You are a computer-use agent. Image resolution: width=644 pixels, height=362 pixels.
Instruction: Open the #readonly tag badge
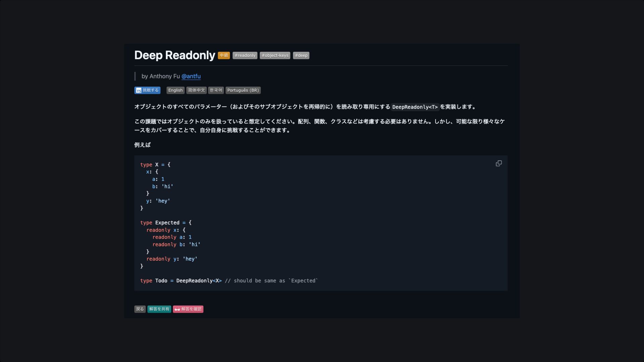tap(245, 55)
